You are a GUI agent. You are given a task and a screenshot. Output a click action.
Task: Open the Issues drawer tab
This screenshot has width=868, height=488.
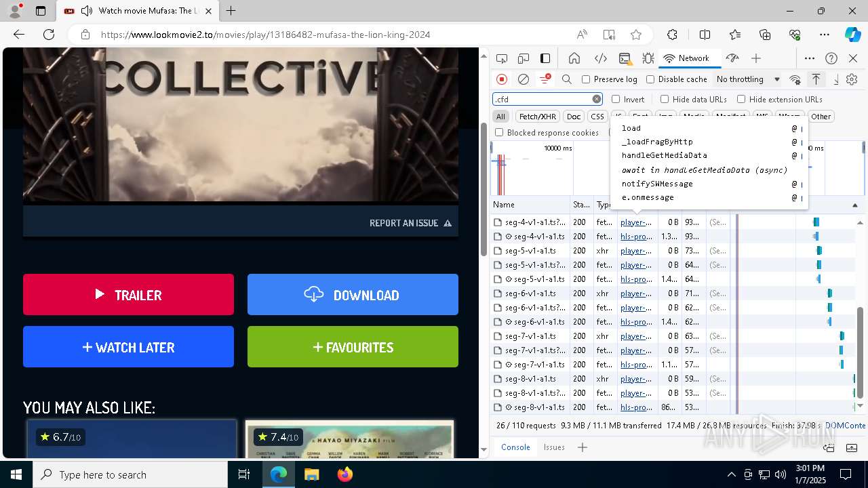click(554, 447)
